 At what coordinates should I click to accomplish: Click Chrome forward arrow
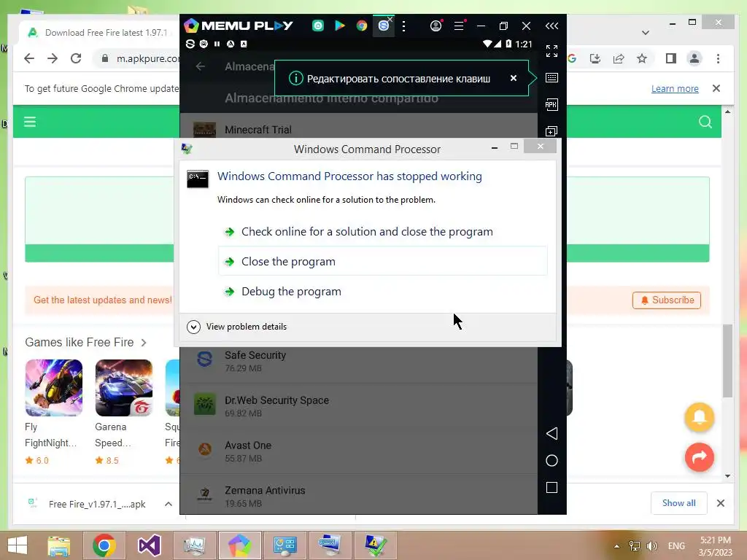[53, 58]
